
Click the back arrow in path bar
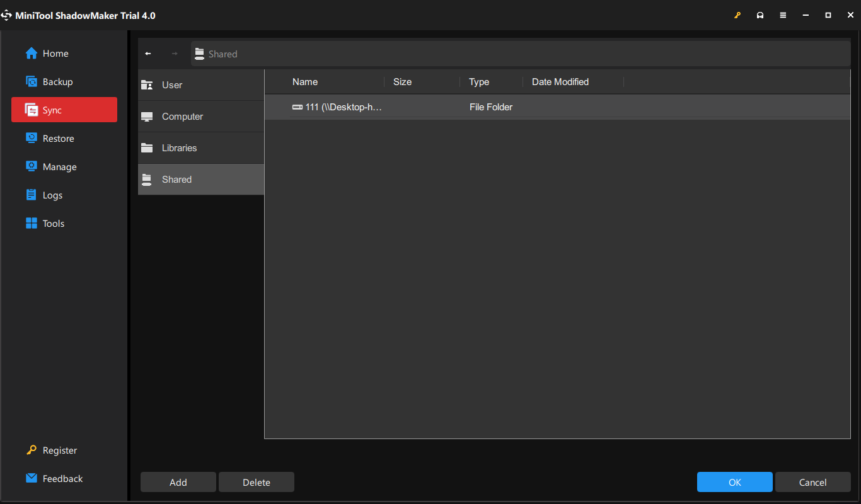[148, 54]
